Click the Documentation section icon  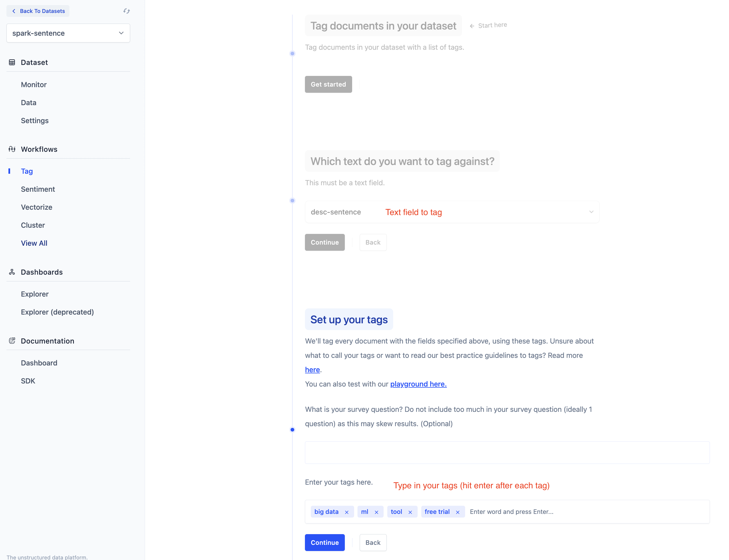(x=12, y=341)
